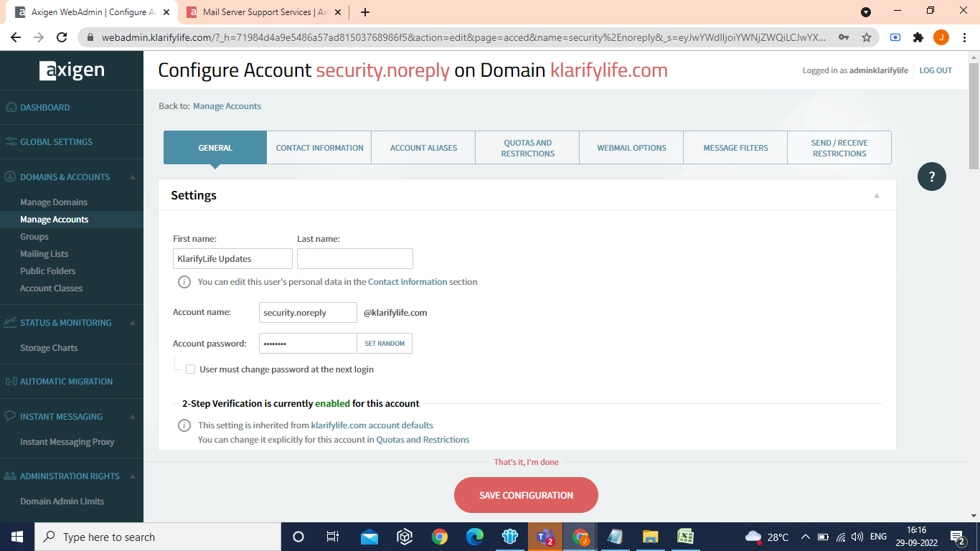Open Chrome profile avatar J
980x551 pixels.
(x=941, y=37)
